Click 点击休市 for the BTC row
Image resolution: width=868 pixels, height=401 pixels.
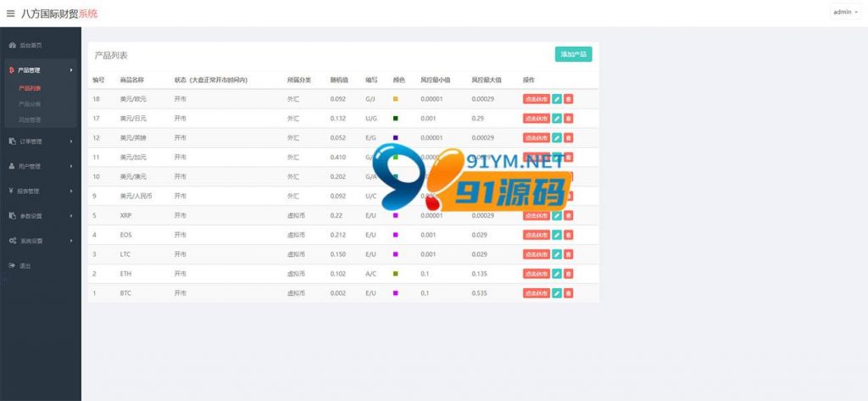(537, 293)
